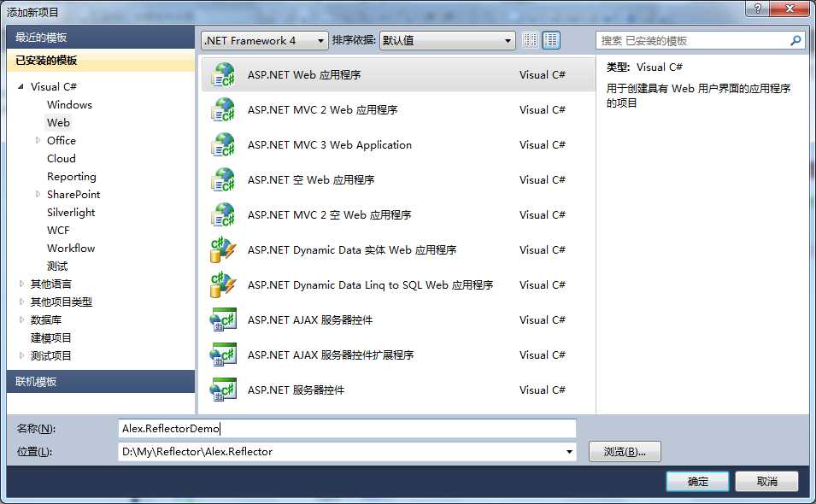The image size is (816, 504).
Task: Click the Dynamic Data Linq to SQL icon
Action: pos(223,285)
